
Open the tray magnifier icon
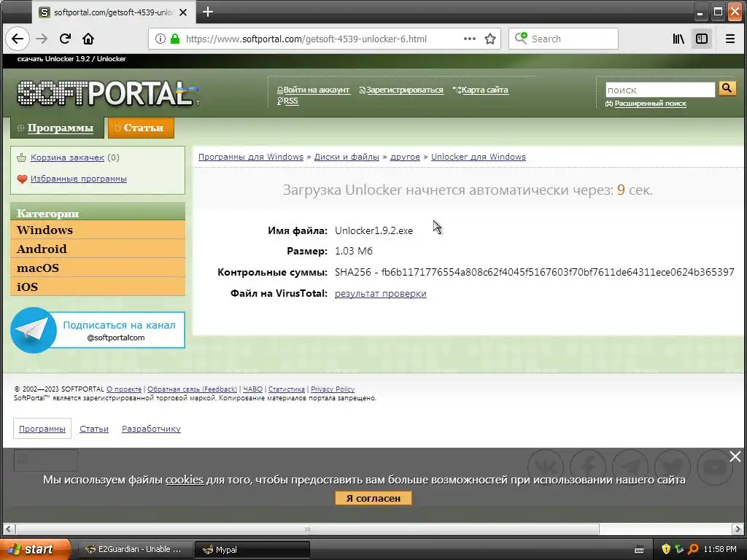pyautogui.click(x=693, y=549)
